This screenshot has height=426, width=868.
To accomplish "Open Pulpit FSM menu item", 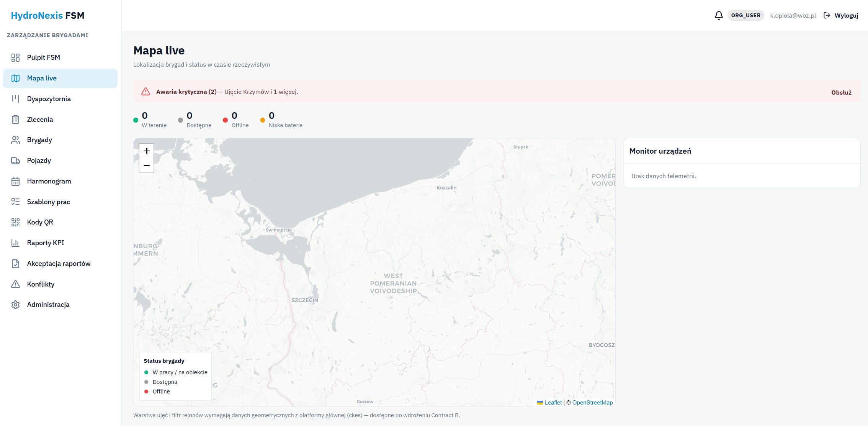I will [60, 57].
